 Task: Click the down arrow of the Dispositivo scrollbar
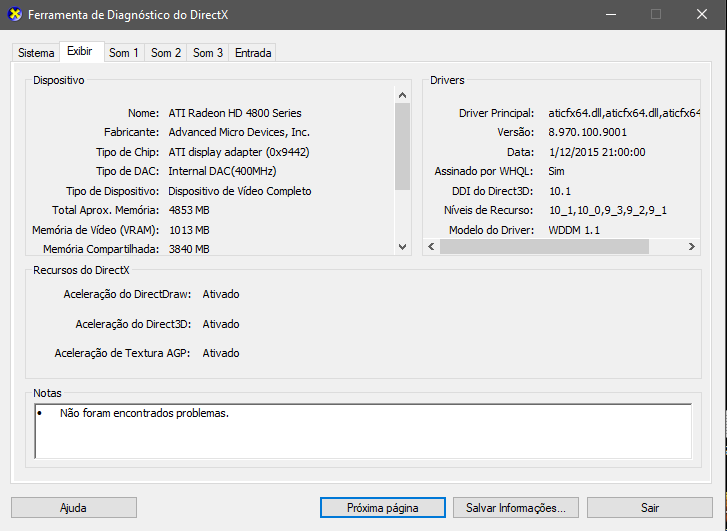403,246
